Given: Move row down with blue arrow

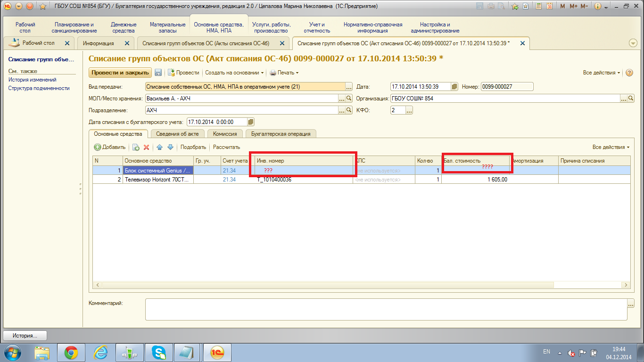Looking at the screenshot, I should pyautogui.click(x=170, y=147).
